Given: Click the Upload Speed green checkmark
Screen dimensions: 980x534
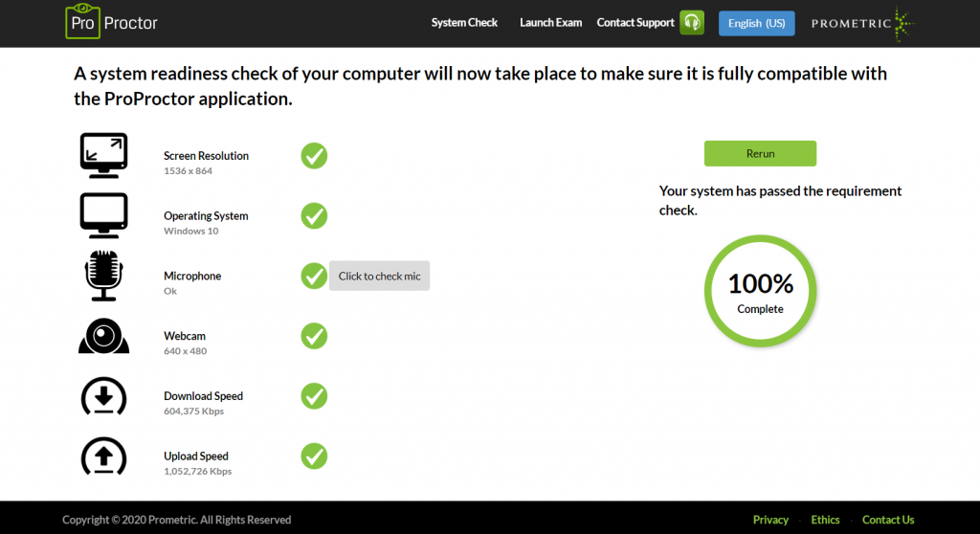Looking at the screenshot, I should coord(314,456).
